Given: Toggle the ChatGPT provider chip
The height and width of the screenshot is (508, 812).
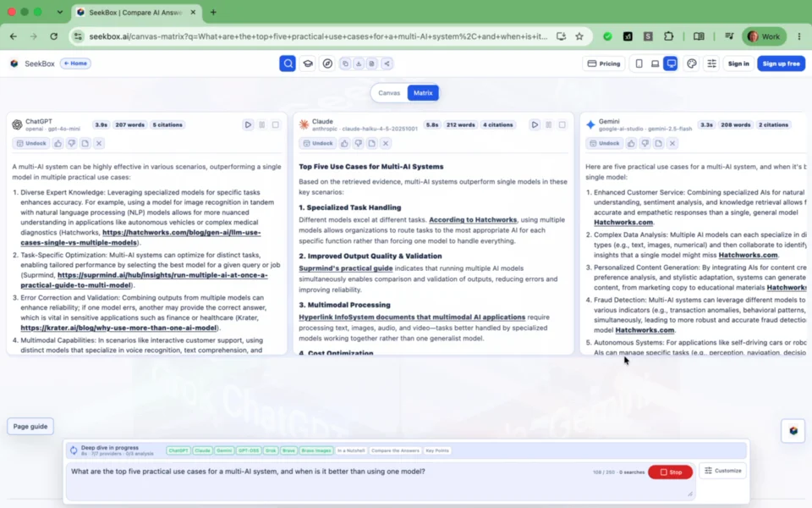Looking at the screenshot, I should pyautogui.click(x=178, y=450).
